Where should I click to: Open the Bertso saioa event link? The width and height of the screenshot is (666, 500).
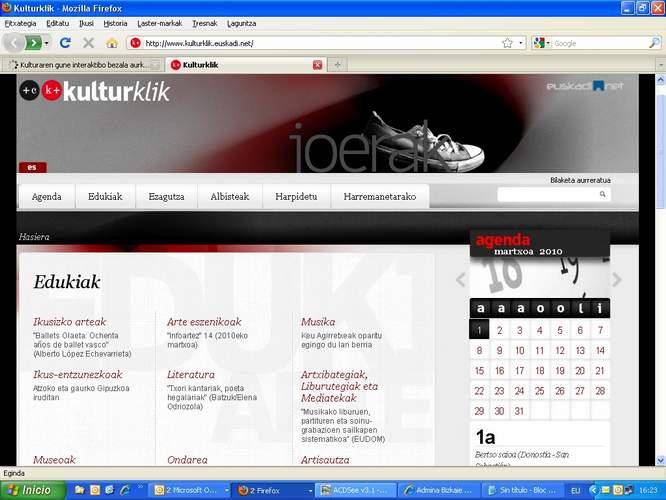point(522,459)
